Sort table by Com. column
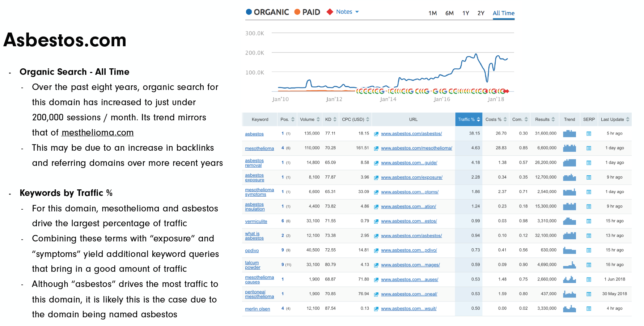 tap(520, 119)
